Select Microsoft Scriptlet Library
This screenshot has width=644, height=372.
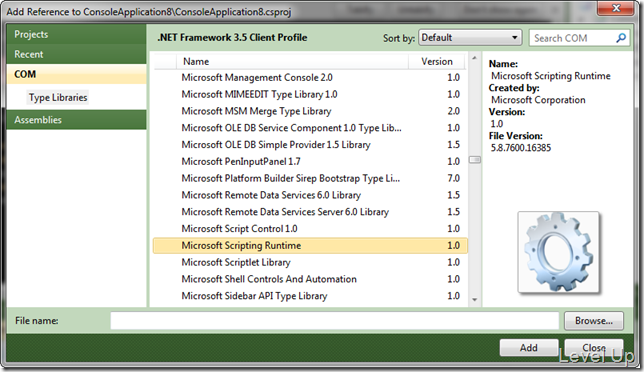[x=310, y=262]
